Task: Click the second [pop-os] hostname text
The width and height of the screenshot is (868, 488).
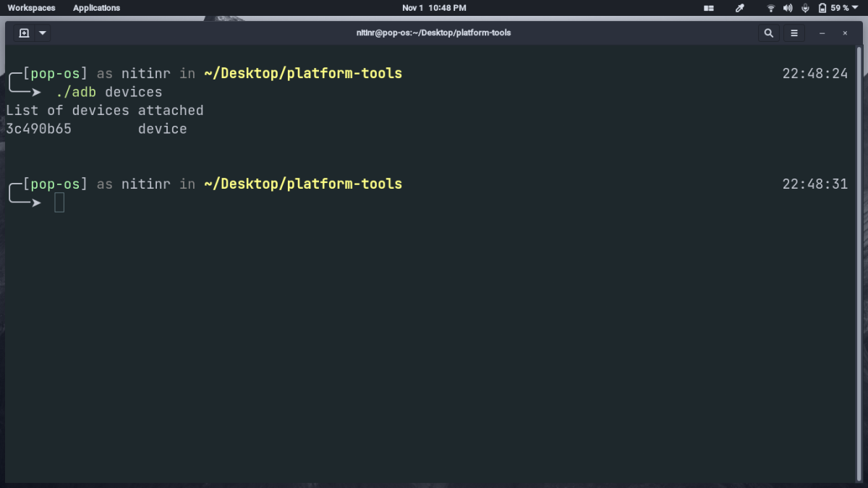Action: [x=55, y=184]
